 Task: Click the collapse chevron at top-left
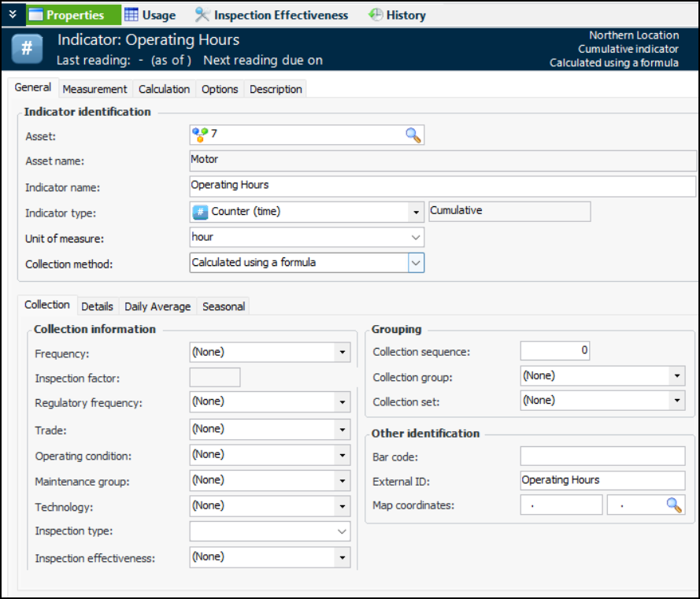12,14
